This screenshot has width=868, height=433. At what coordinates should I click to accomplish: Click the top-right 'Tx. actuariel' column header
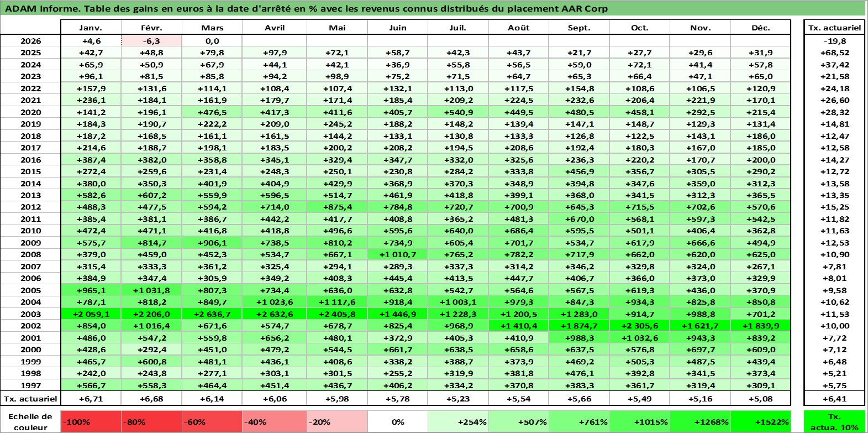(834, 28)
